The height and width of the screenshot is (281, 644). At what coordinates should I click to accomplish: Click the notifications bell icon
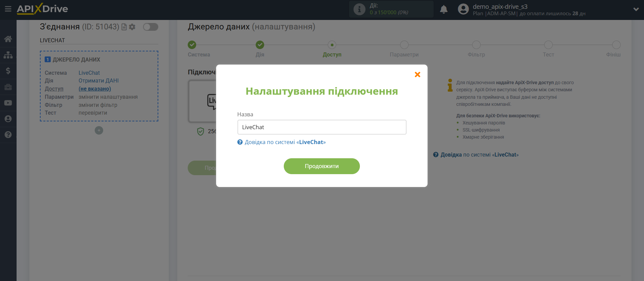coord(444,9)
